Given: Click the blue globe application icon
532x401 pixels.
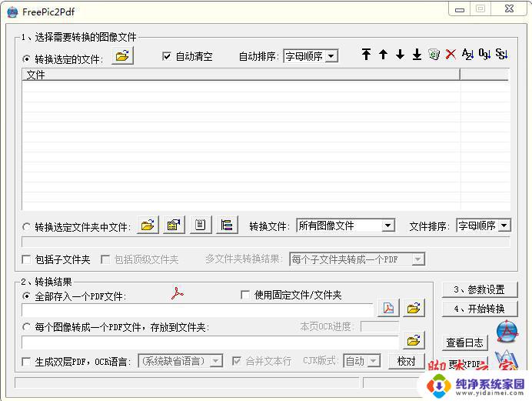Looking at the screenshot, I should coord(507,332).
